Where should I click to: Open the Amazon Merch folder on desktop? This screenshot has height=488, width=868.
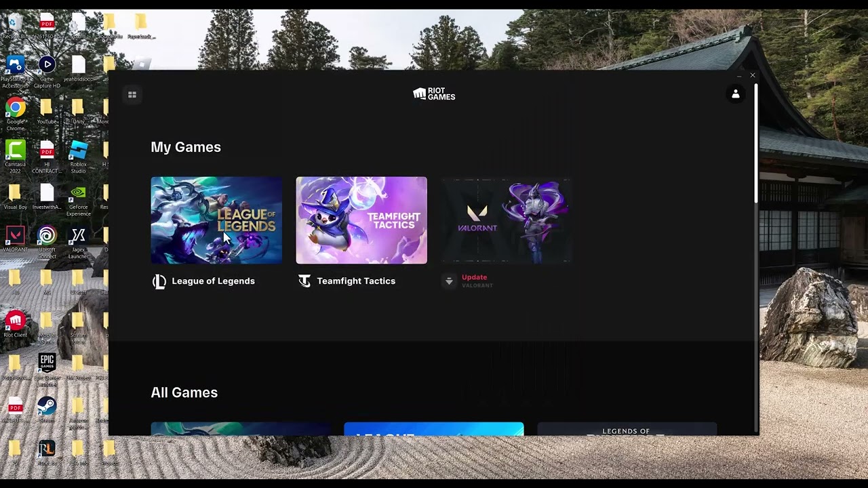tap(79, 412)
